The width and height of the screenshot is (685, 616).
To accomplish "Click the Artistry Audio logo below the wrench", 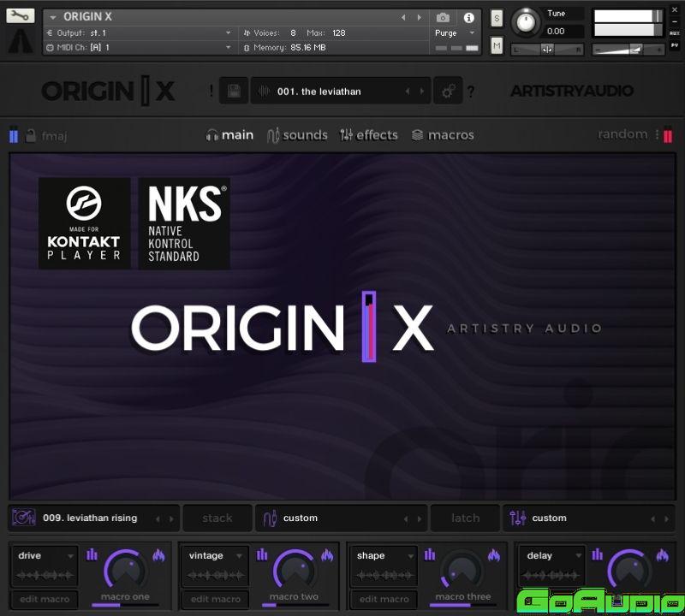I will tap(20, 40).
